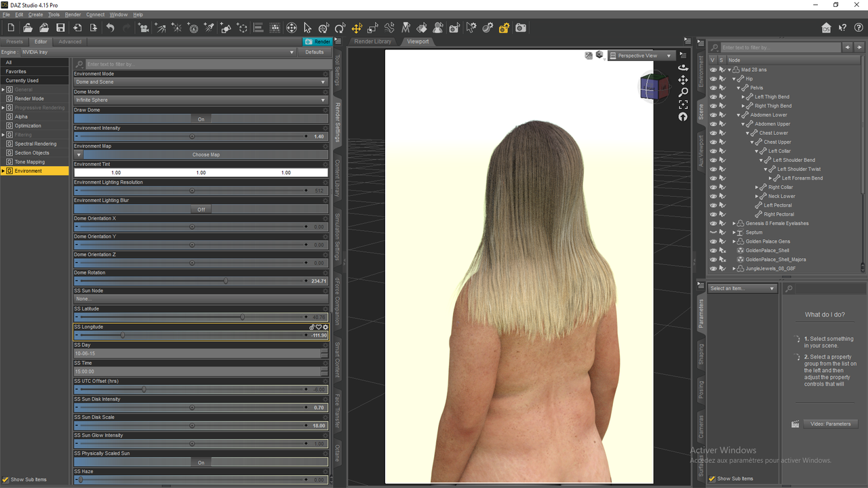Click the frame zoom magnifier viewport icon
Viewport: 868px width, 488px height.
[683, 92]
